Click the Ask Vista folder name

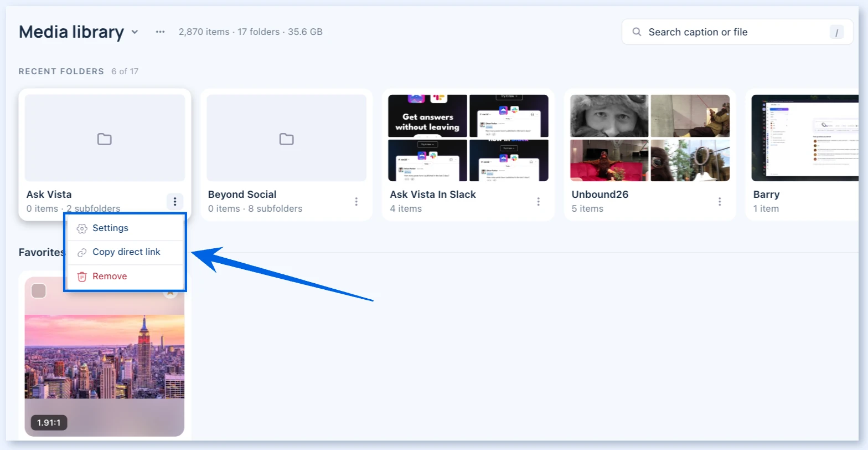tap(49, 195)
